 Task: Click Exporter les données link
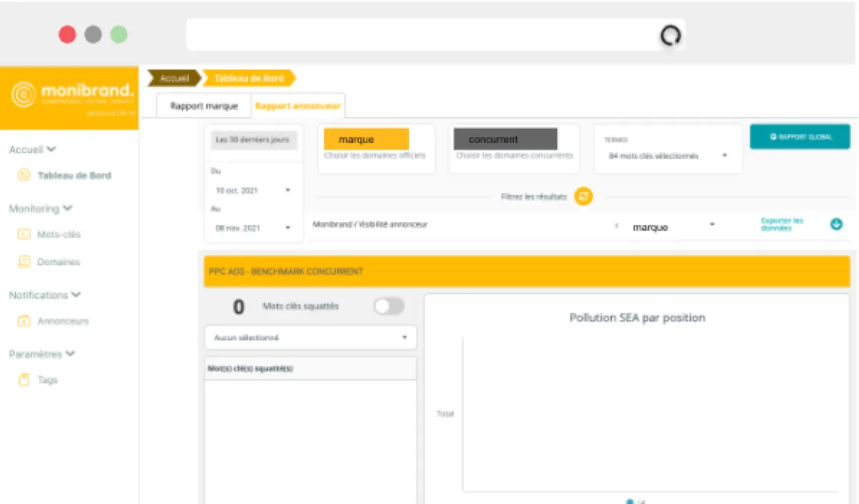tap(782, 224)
